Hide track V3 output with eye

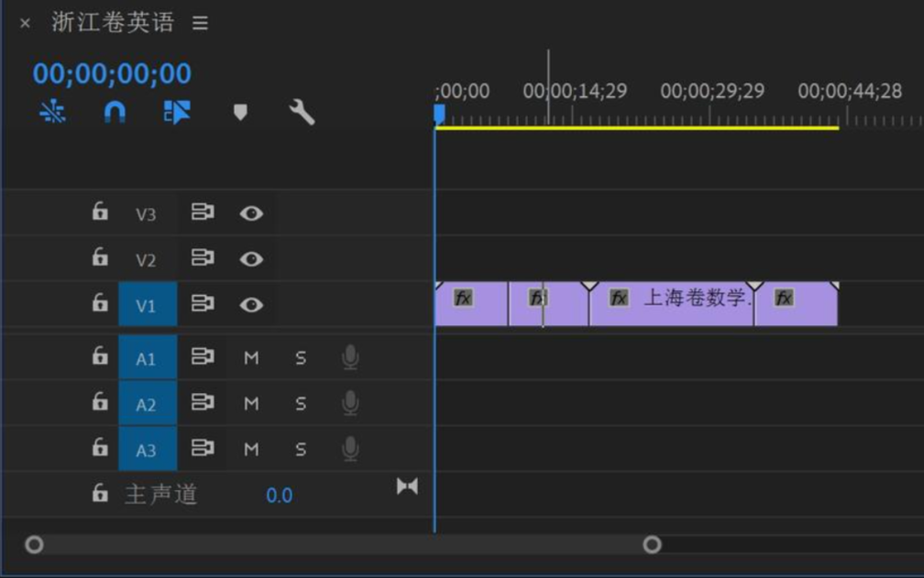[251, 213]
